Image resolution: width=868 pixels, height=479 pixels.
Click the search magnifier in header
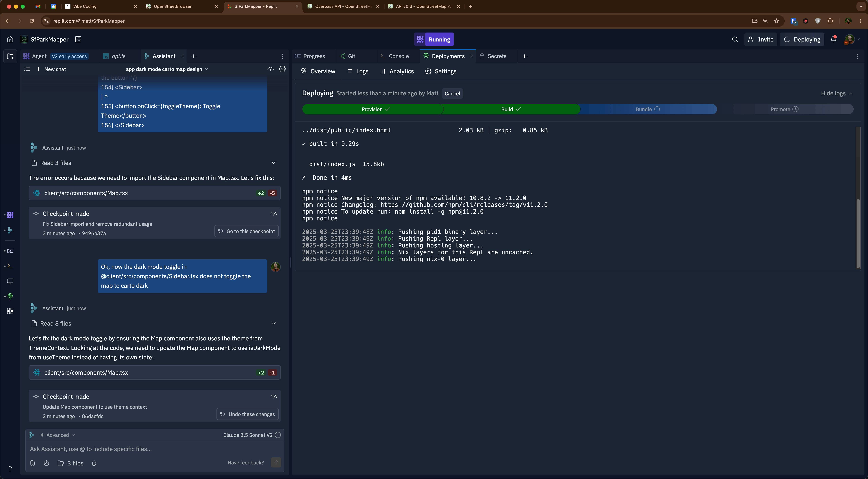[735, 39]
